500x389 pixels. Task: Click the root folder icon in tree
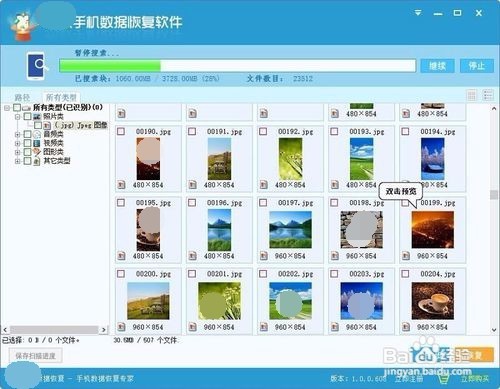tap(27, 108)
